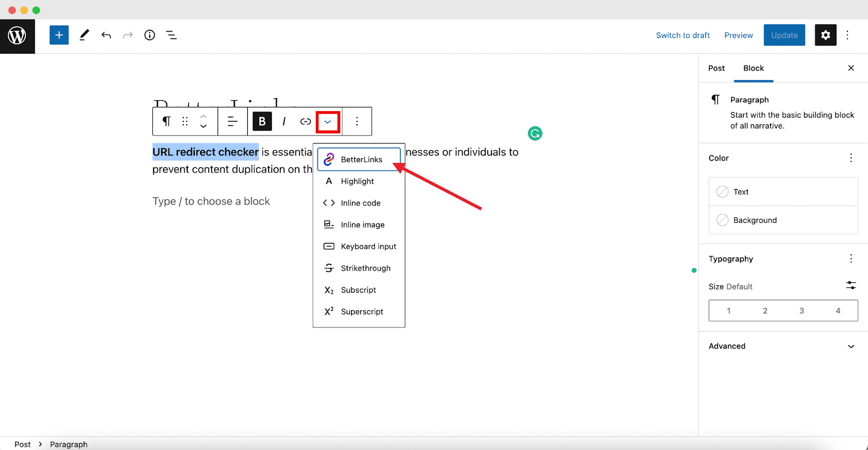Open the WordPress logo site menu
The width and height of the screenshot is (868, 450).
tap(17, 36)
